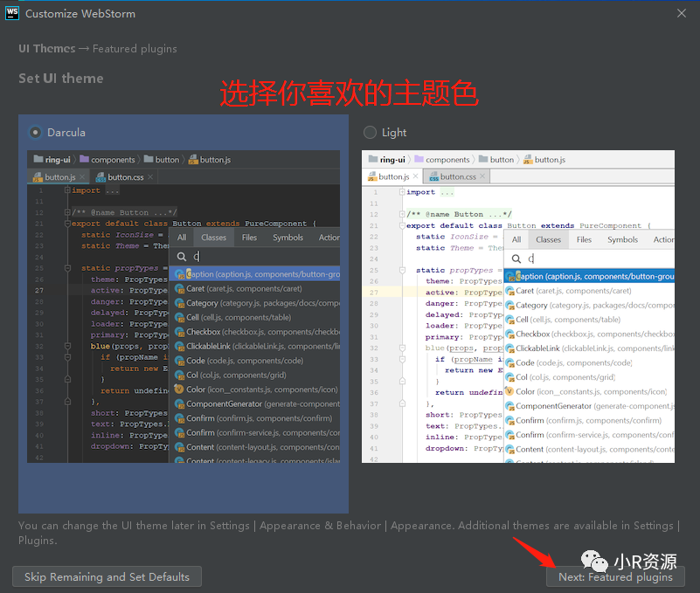Click Next: Featured plugins button
Viewport: 700px width, 593px height.
[x=615, y=576]
